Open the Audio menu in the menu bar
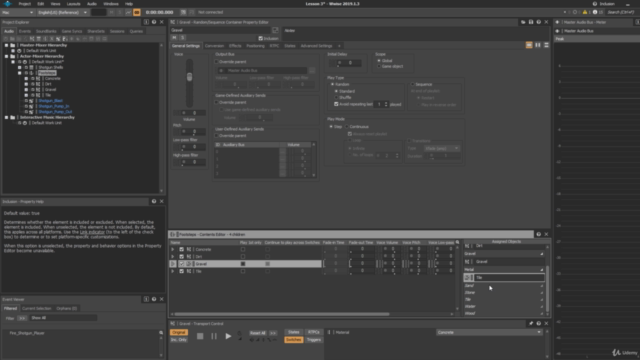This screenshot has height=360, width=640. point(92,4)
